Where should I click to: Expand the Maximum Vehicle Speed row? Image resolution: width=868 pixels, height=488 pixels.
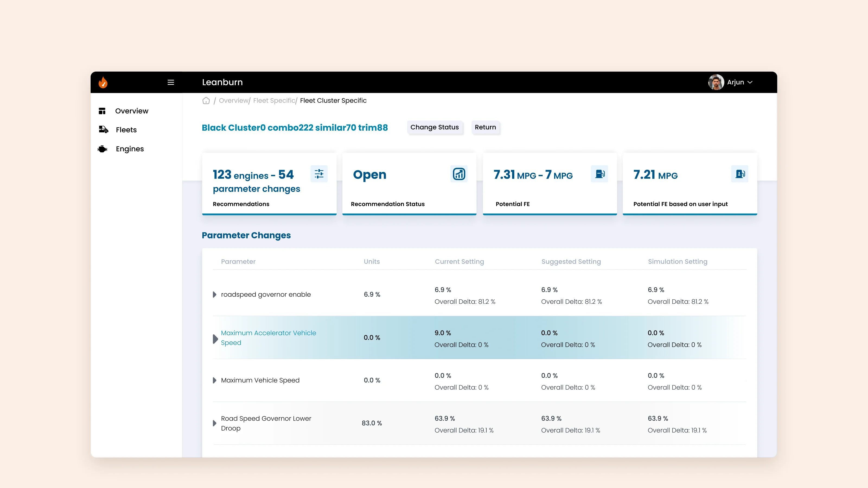215,380
